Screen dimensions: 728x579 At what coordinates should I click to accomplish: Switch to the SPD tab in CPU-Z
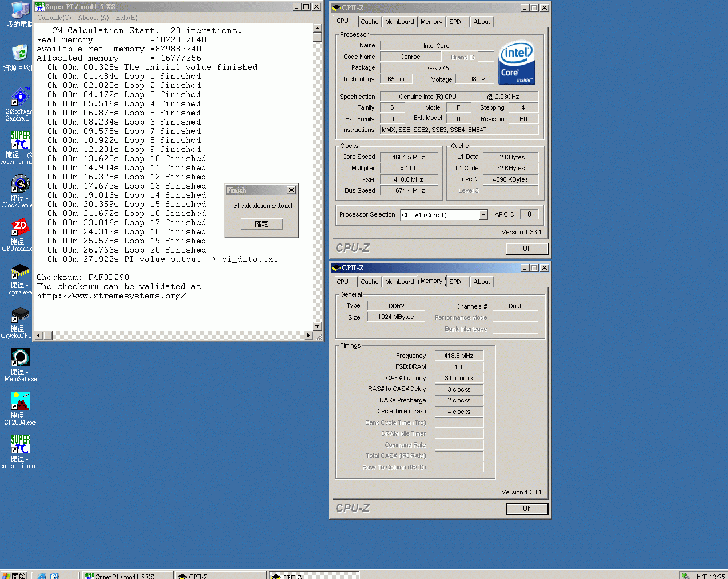click(x=457, y=21)
